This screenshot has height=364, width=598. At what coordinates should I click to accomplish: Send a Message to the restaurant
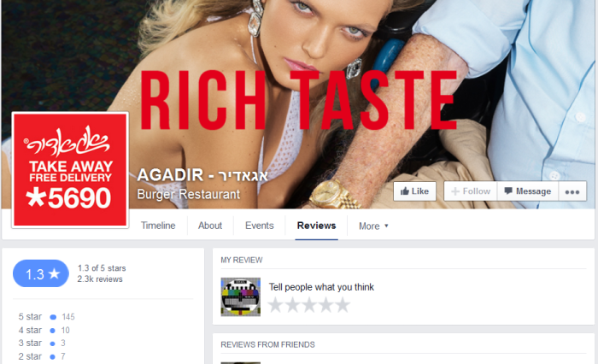click(x=528, y=191)
